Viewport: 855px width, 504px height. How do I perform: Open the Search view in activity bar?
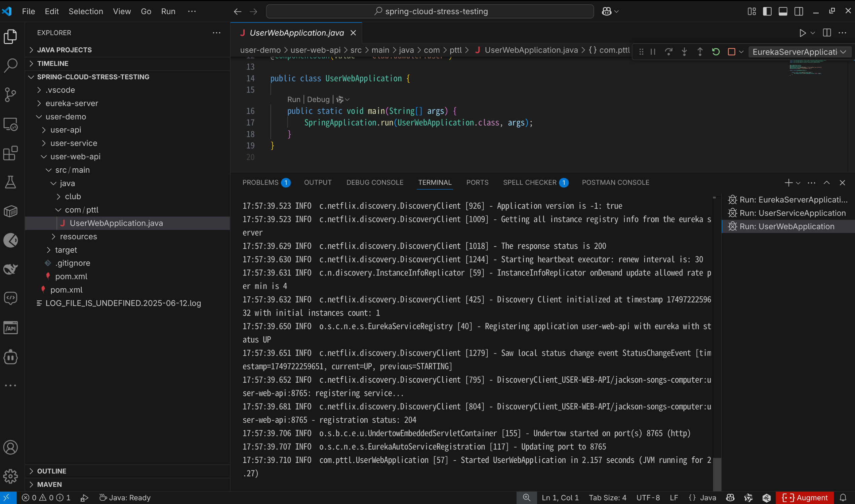tap(10, 65)
